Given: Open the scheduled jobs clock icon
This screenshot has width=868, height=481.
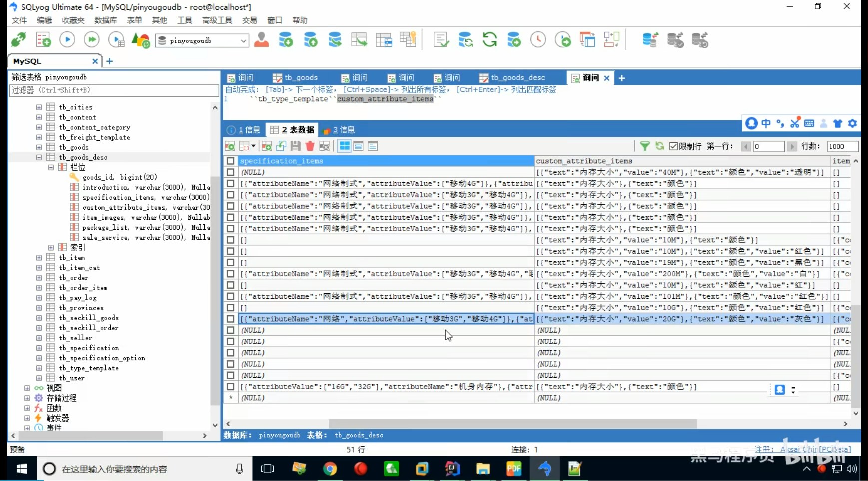Looking at the screenshot, I should point(538,40).
